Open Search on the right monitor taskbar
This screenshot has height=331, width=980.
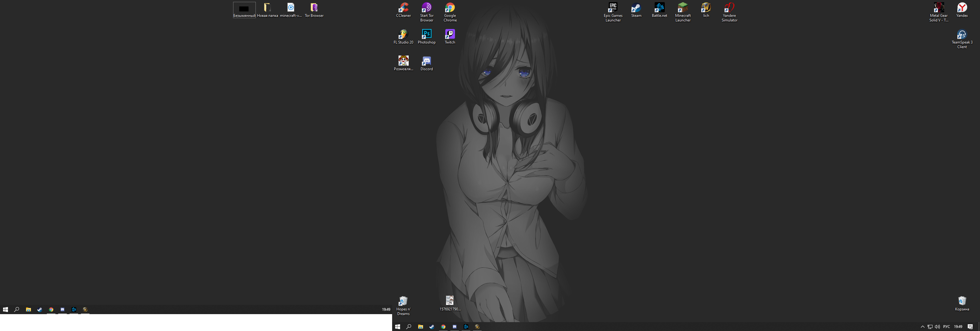tap(409, 326)
